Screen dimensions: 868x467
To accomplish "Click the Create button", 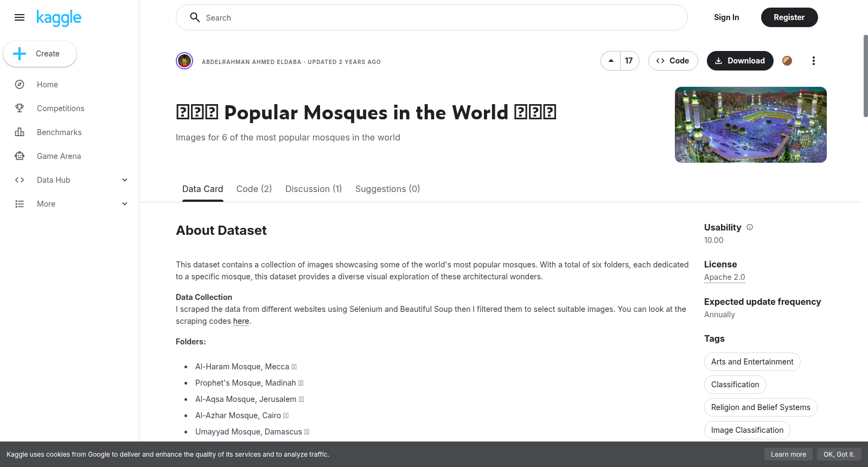I will tap(40, 54).
